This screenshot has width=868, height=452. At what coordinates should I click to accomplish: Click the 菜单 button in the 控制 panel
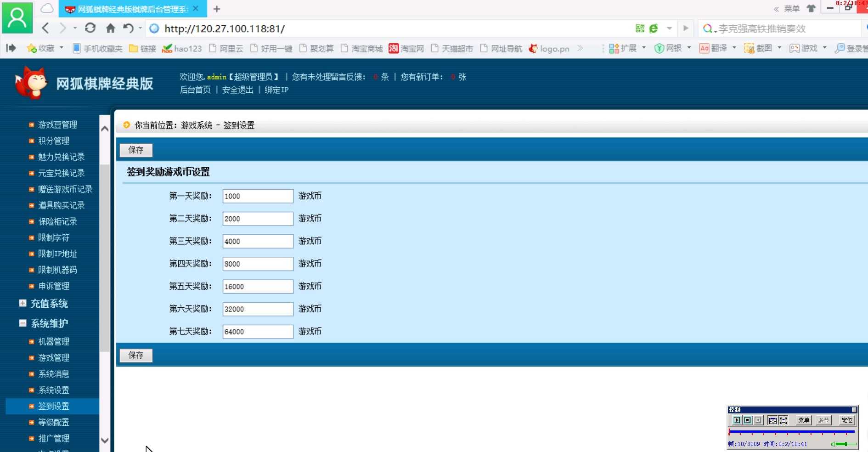804,420
